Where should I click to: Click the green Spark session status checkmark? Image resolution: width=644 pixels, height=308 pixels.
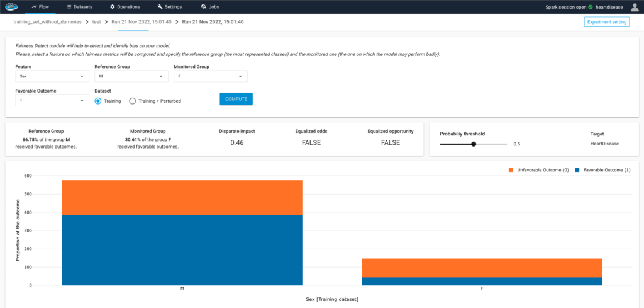click(x=590, y=7)
